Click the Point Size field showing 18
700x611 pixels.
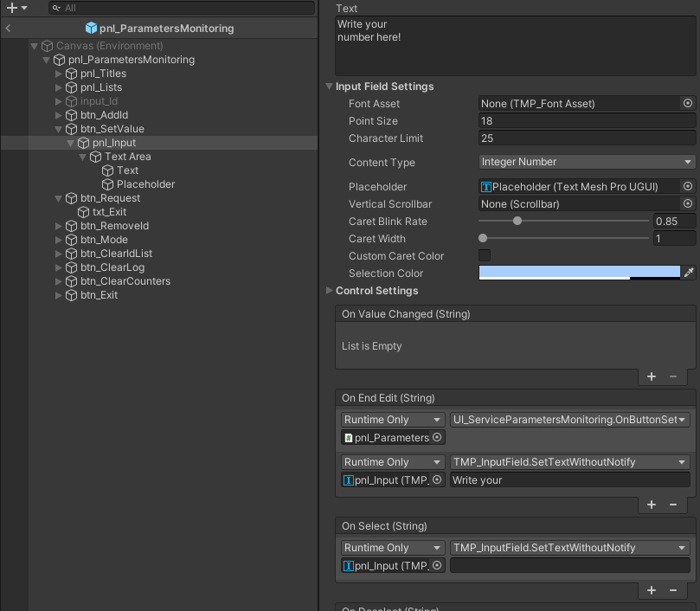tap(587, 121)
